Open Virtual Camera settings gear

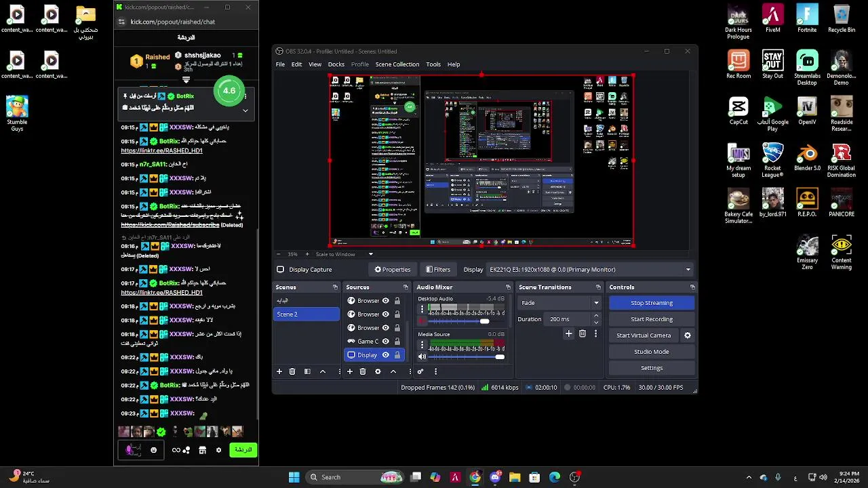(687, 335)
